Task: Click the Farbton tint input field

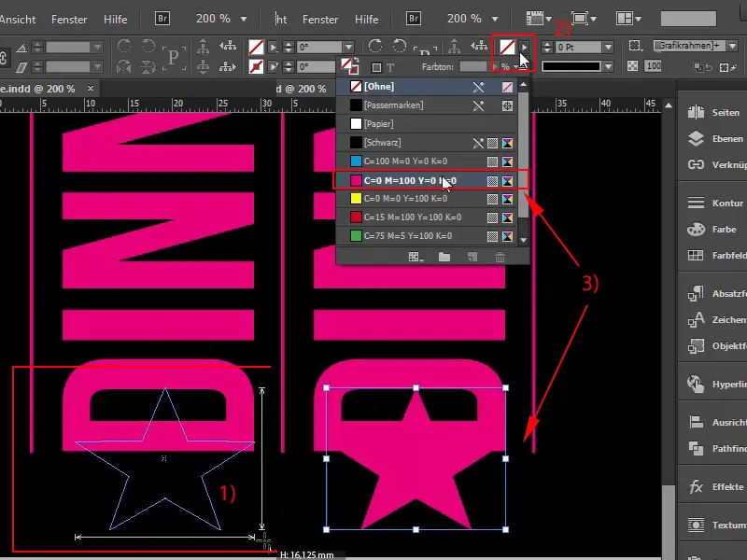Action: coord(474,66)
